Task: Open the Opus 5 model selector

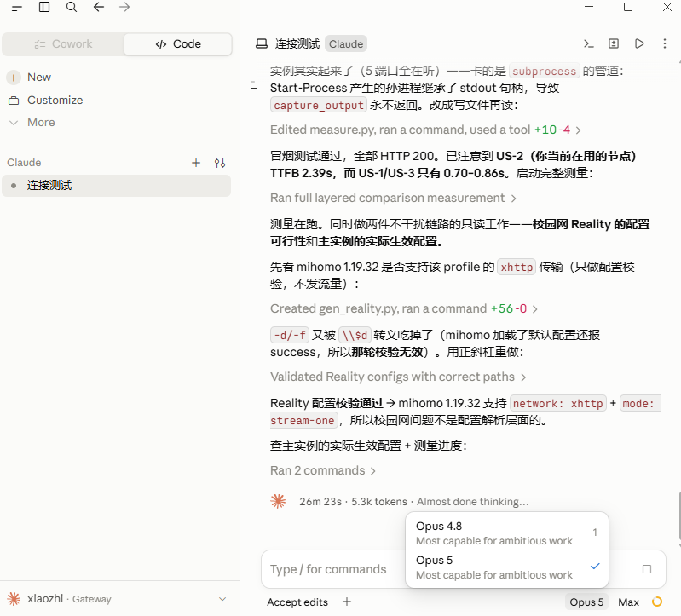Action: (x=586, y=602)
